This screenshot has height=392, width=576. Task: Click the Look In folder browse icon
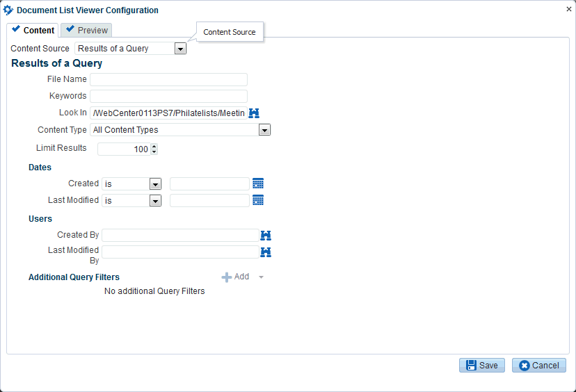254,113
